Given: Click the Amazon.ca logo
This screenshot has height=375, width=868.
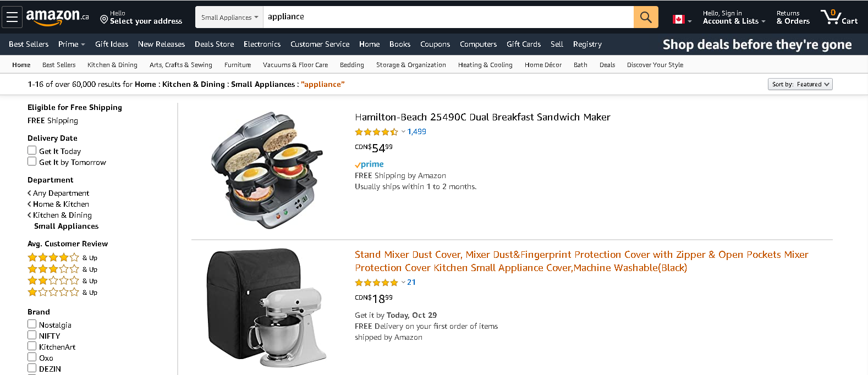Looking at the screenshot, I should pyautogui.click(x=57, y=17).
